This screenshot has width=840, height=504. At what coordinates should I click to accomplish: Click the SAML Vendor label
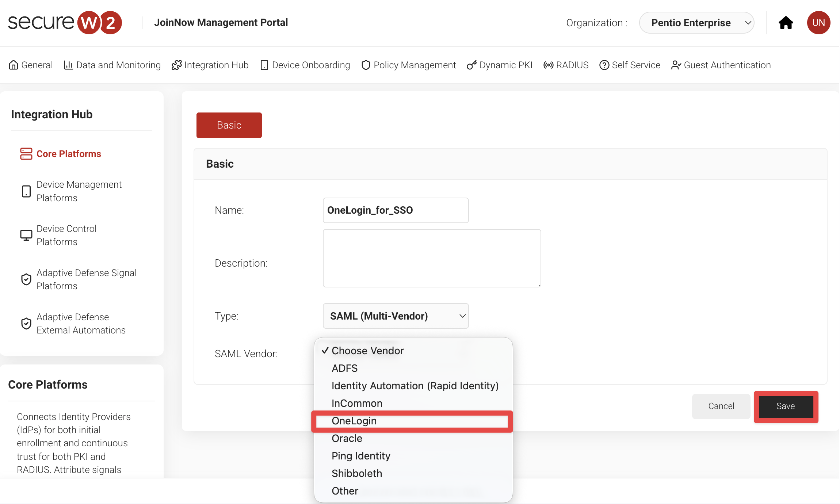click(246, 354)
